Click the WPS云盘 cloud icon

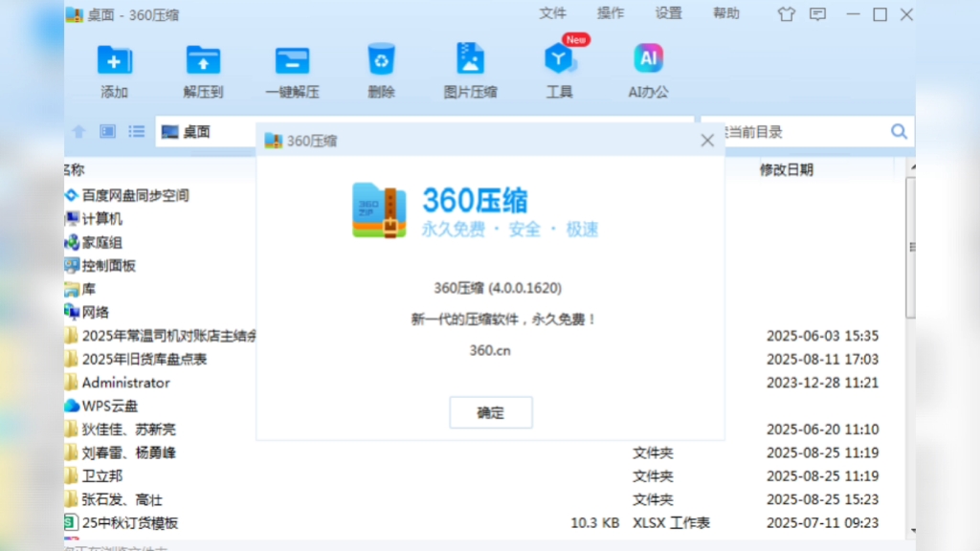click(x=72, y=406)
